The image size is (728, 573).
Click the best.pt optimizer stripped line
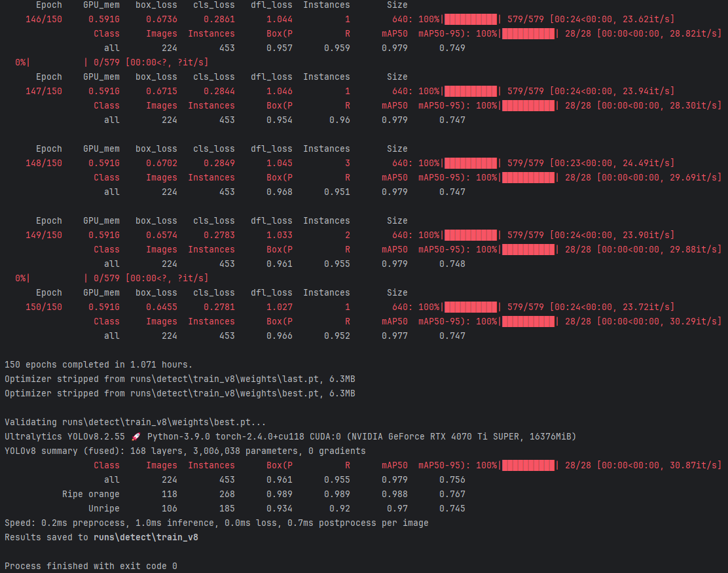(x=180, y=393)
